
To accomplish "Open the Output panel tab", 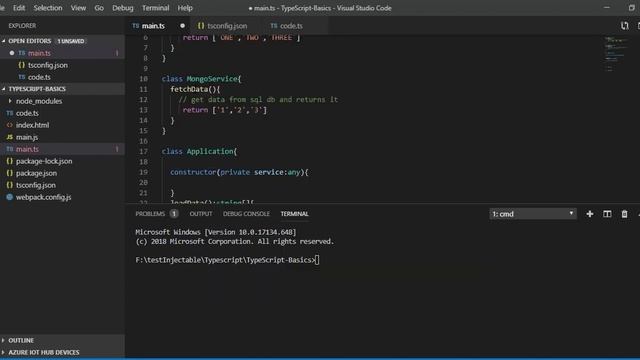I will [201, 214].
